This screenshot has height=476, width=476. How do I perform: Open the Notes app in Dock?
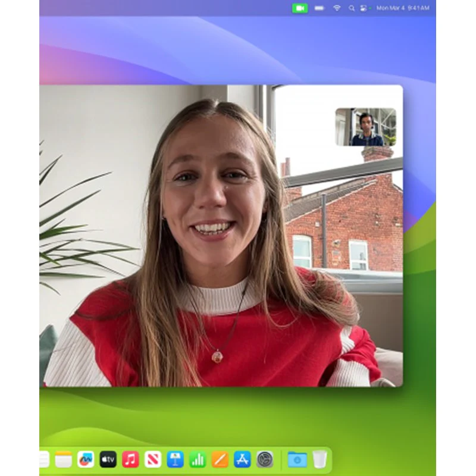[x=64, y=459]
